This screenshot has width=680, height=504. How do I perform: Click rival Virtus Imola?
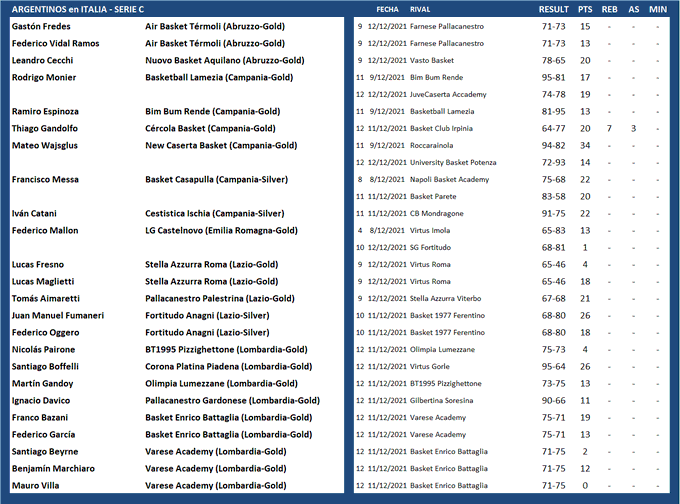pos(430,230)
